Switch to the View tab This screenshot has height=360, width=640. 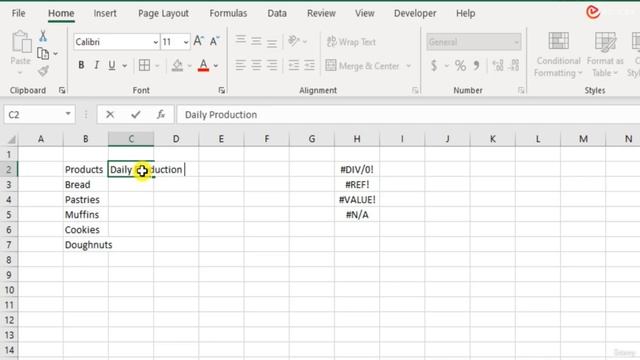[364, 13]
